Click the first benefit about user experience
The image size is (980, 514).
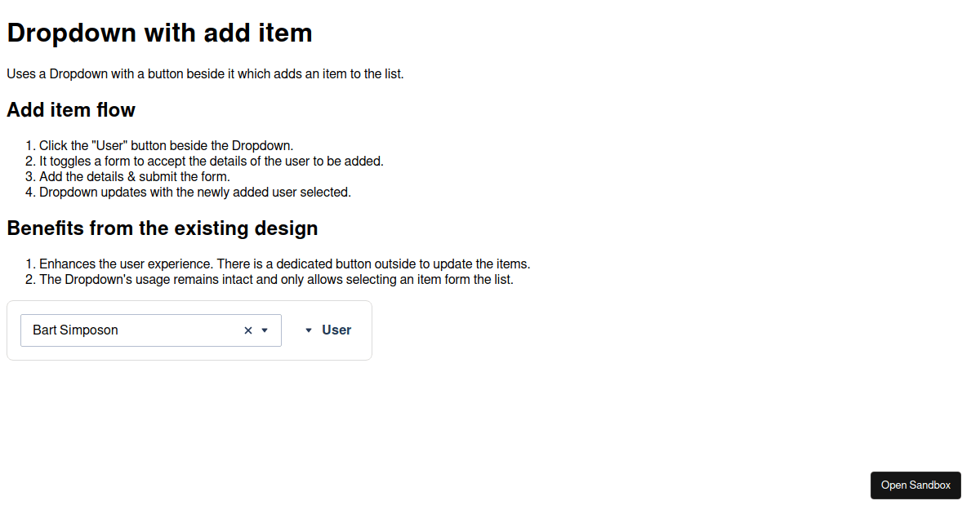pos(283,264)
